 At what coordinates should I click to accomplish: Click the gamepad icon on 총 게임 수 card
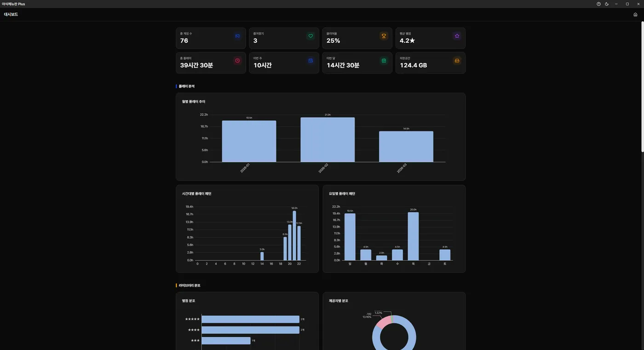[237, 36]
